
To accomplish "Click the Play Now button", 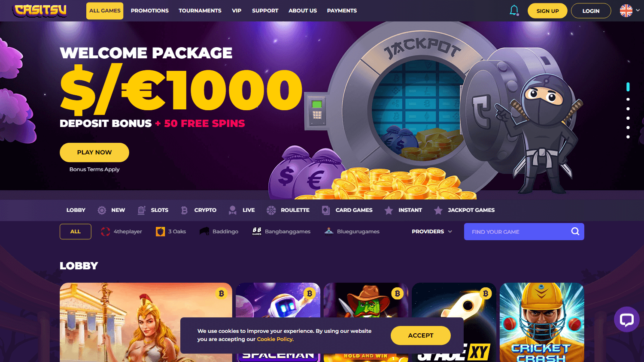I will click(94, 152).
